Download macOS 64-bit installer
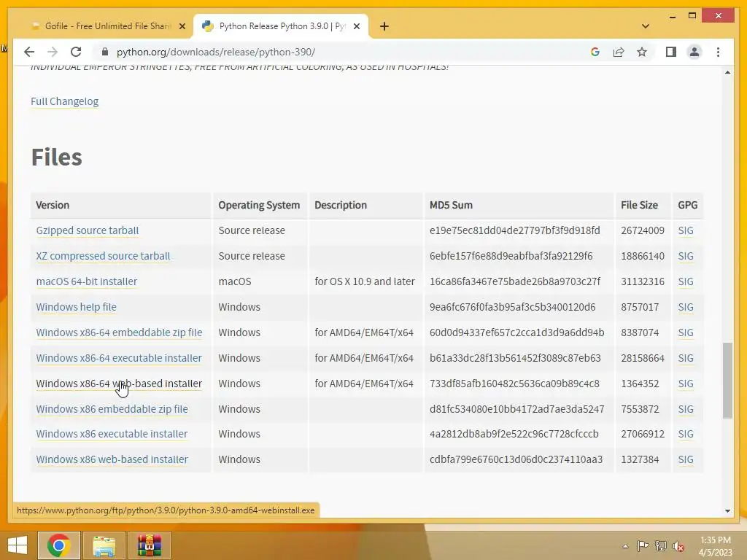 87,281
